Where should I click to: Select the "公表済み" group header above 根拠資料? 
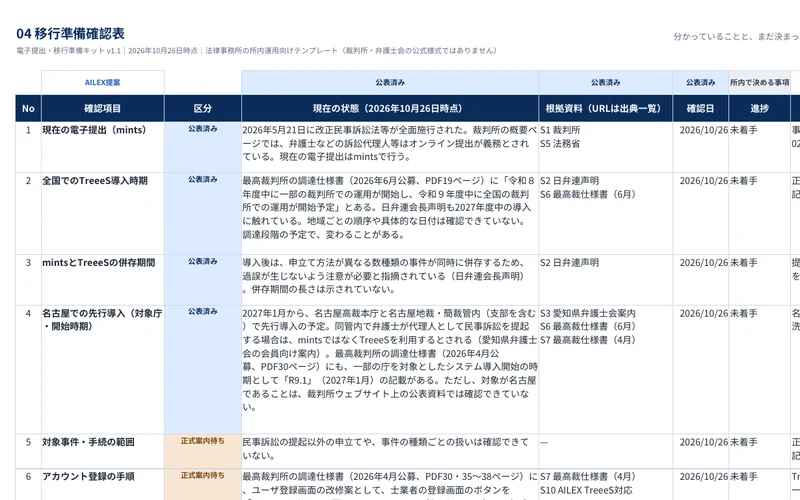click(606, 82)
